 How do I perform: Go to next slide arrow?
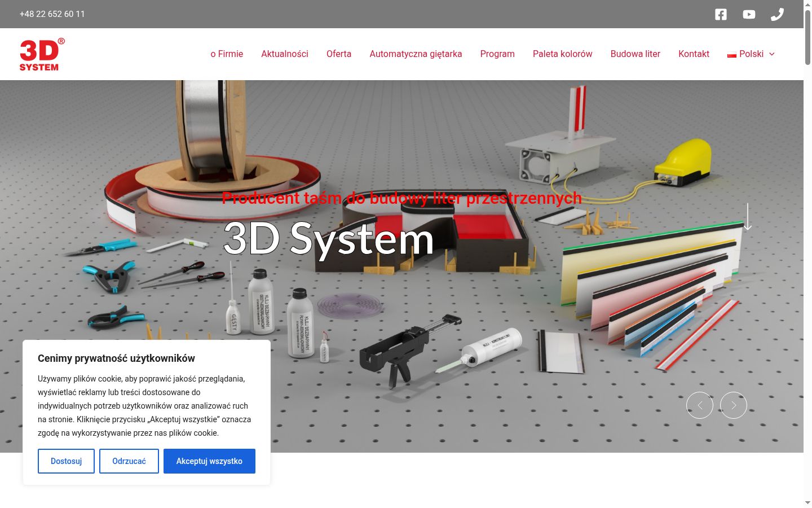(x=734, y=405)
